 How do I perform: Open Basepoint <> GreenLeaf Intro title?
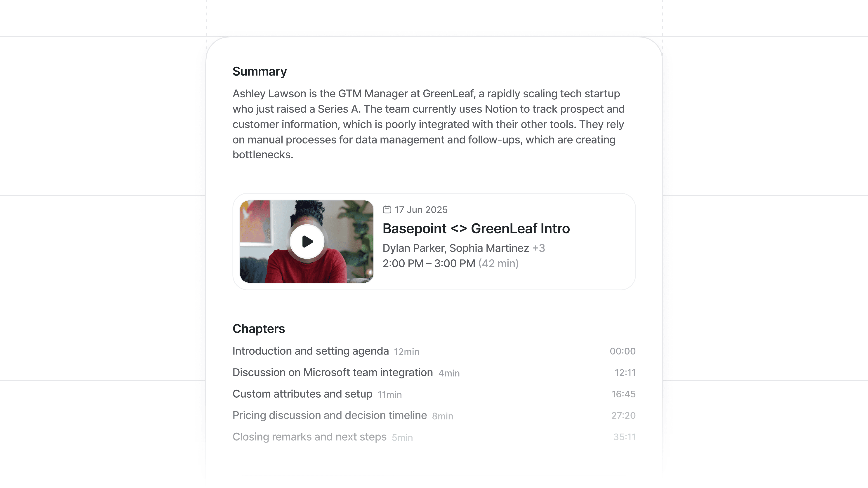coord(476,228)
